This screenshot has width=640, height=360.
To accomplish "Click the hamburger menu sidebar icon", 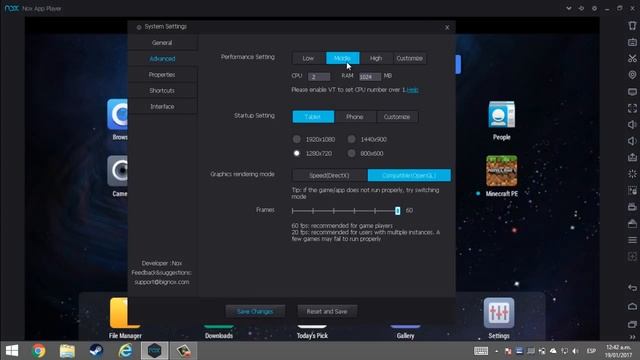I will 632,240.
